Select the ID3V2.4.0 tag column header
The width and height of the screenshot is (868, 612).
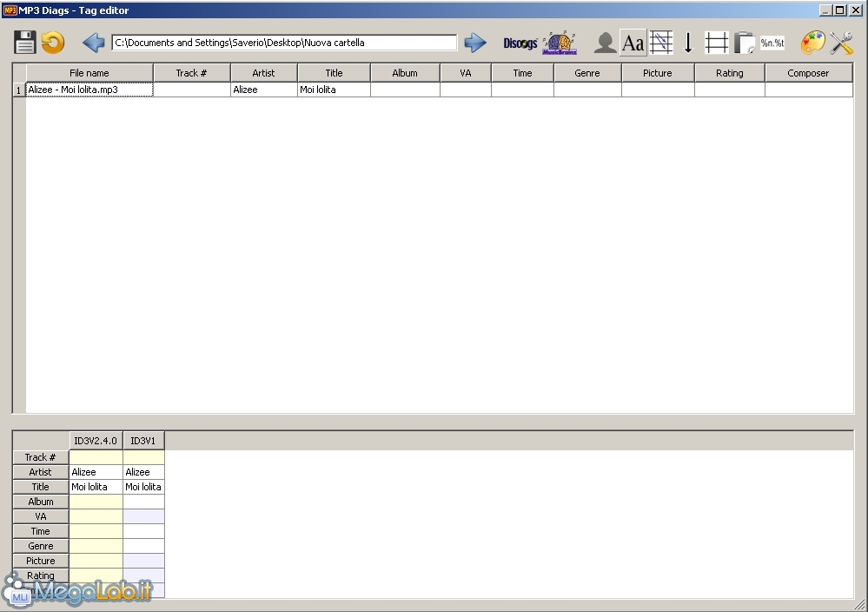point(96,441)
